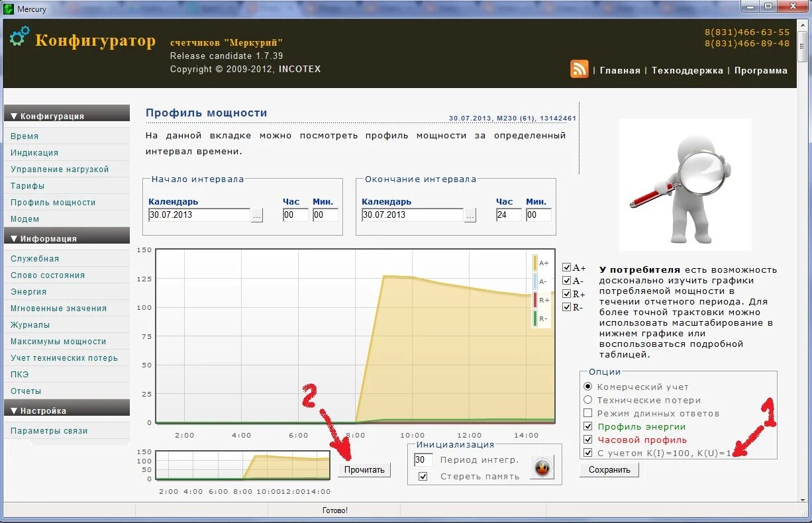Click the Период интегр. value field

tap(423, 459)
